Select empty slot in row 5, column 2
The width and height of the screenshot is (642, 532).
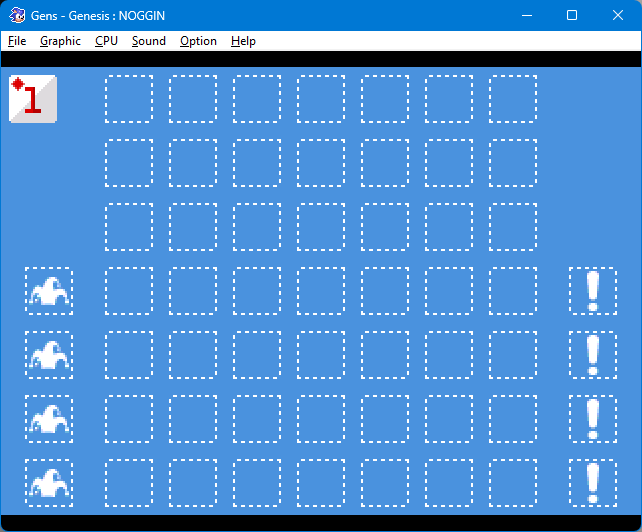[x=193, y=355]
